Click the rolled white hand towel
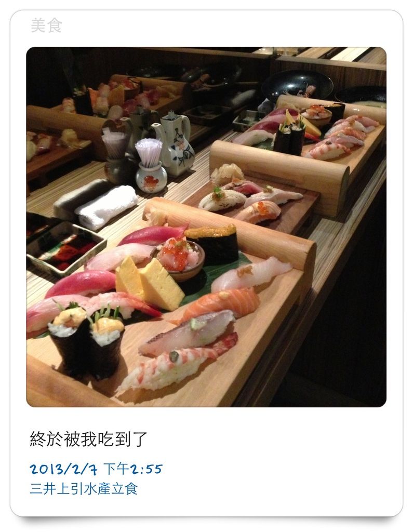This screenshot has width=413, height=532. point(106,207)
